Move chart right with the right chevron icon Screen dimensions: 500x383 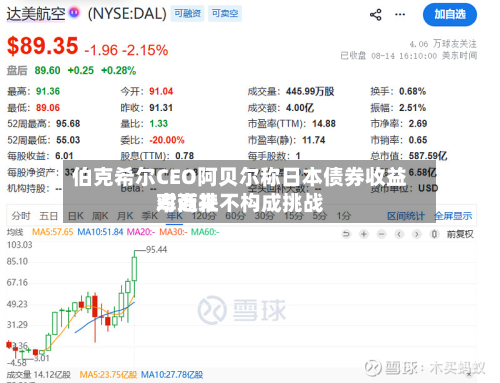pyautogui.click(x=416, y=234)
